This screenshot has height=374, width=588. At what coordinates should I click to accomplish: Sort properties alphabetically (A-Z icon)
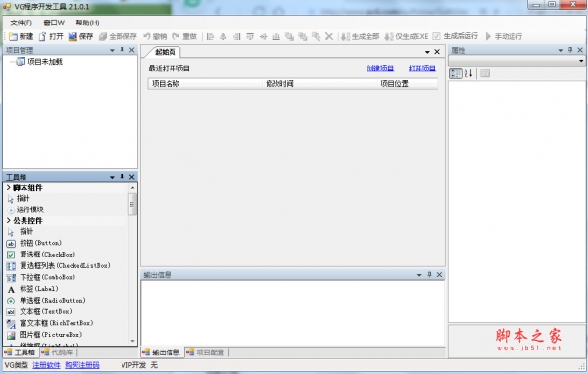point(468,73)
